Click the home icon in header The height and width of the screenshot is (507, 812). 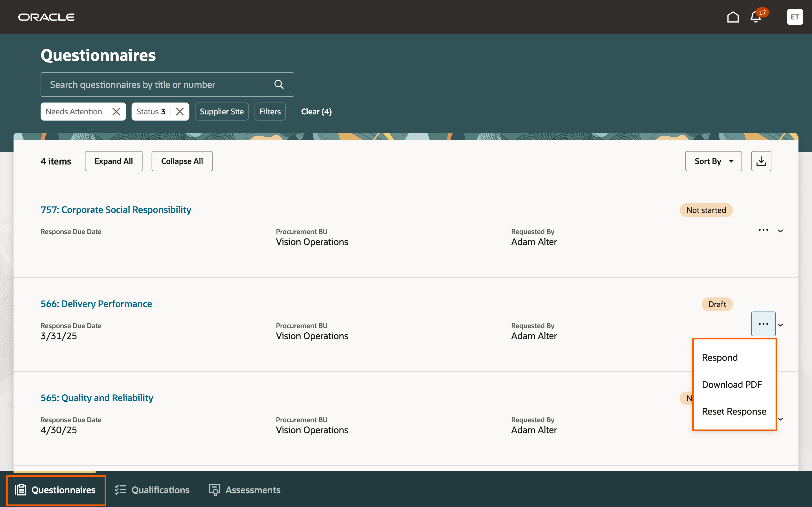tap(732, 17)
